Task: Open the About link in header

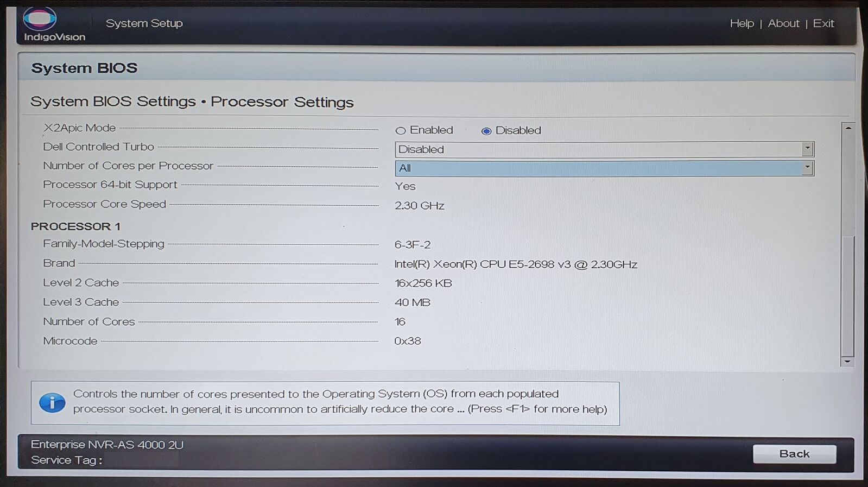Action: [x=783, y=23]
